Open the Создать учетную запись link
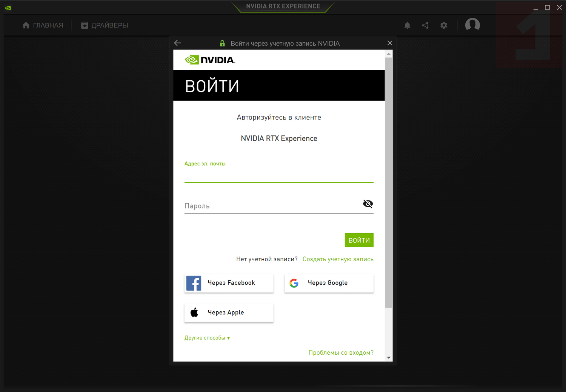Viewport: 566px width, 392px height. (338, 259)
